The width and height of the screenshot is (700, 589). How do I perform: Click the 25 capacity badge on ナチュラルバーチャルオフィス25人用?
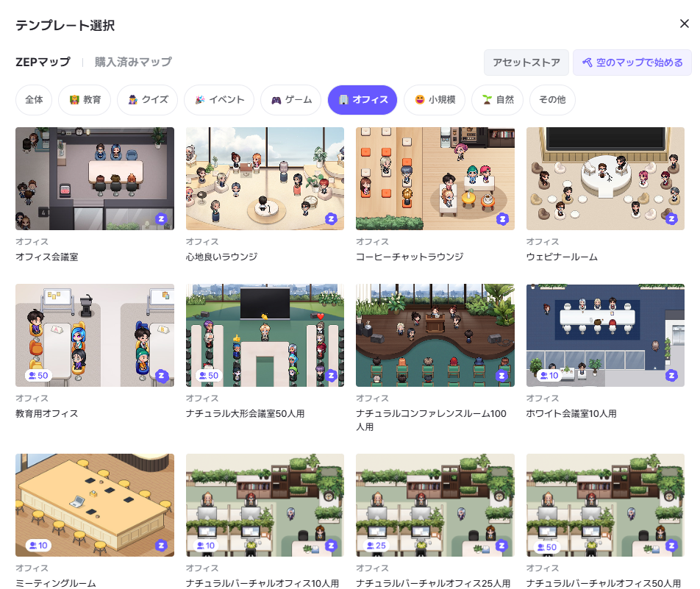tap(376, 545)
